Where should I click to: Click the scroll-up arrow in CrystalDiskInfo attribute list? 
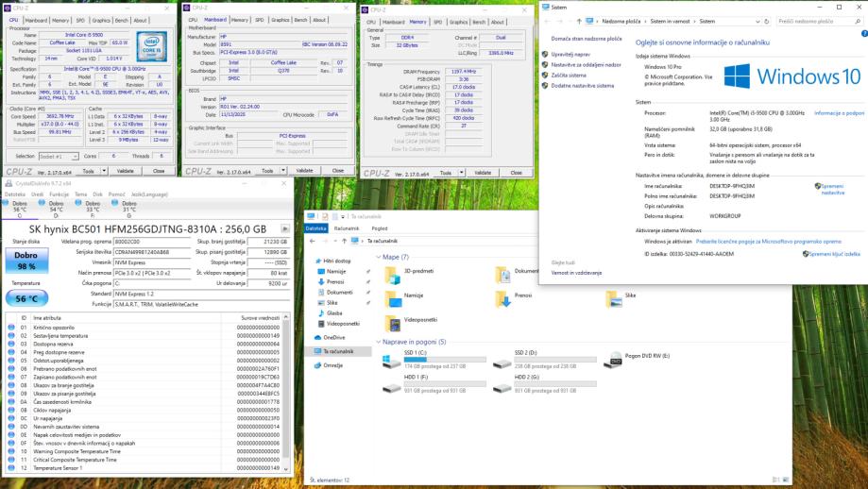286,317
